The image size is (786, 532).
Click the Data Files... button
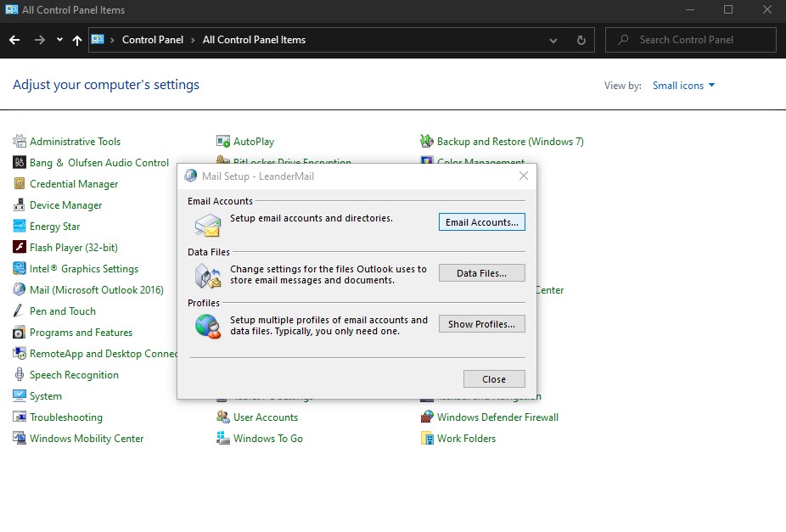[x=482, y=273]
